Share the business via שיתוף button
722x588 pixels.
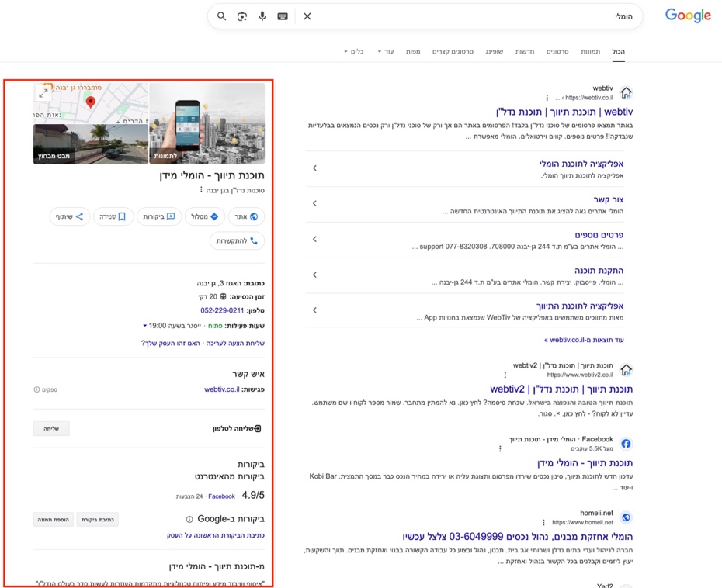click(x=70, y=216)
